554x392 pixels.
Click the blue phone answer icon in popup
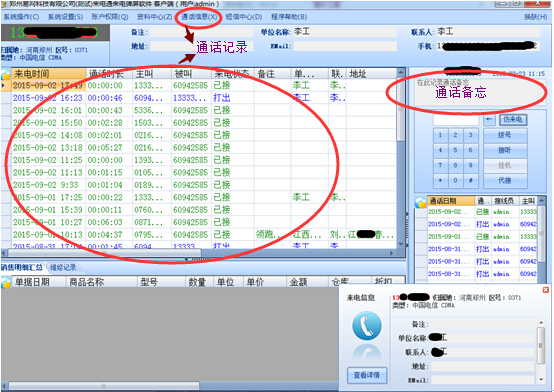(x=366, y=325)
